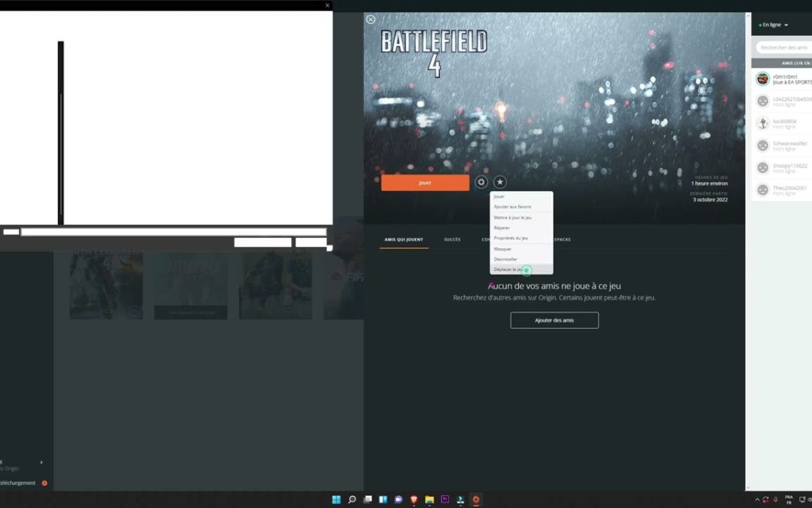Screen dimensions: 812x508
Task: Click the first dimmed Battlefield game tile
Action: [106, 284]
